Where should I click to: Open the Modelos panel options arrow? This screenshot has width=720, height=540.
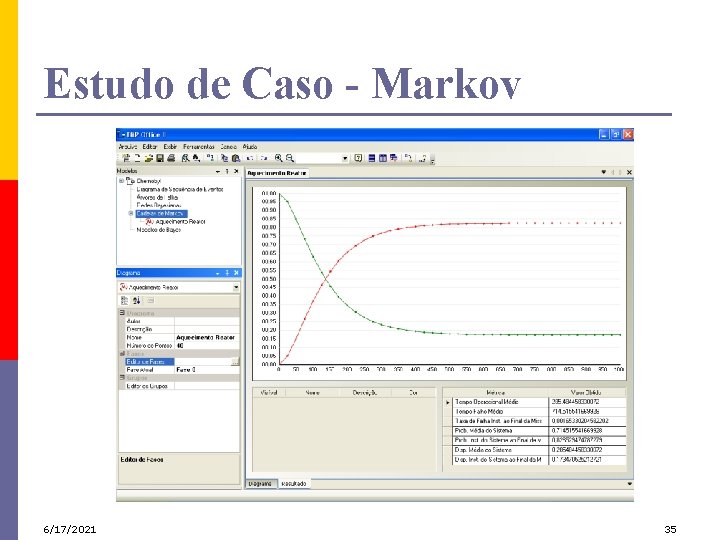pos(218,171)
